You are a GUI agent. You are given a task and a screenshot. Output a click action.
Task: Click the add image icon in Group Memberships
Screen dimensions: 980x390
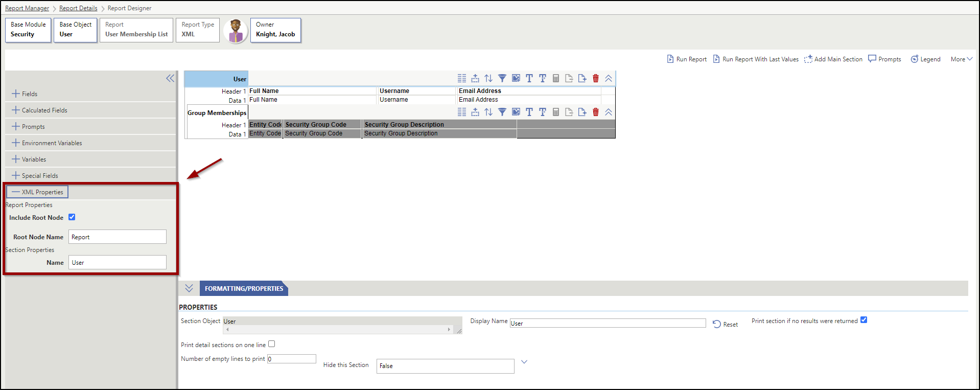pyautogui.click(x=516, y=112)
